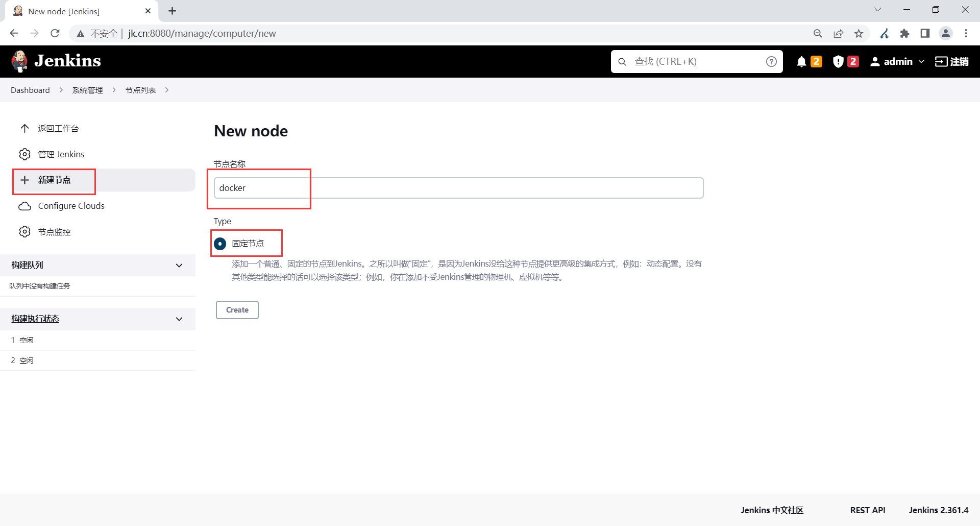Click the notification count badge 2 by bell

click(816, 62)
